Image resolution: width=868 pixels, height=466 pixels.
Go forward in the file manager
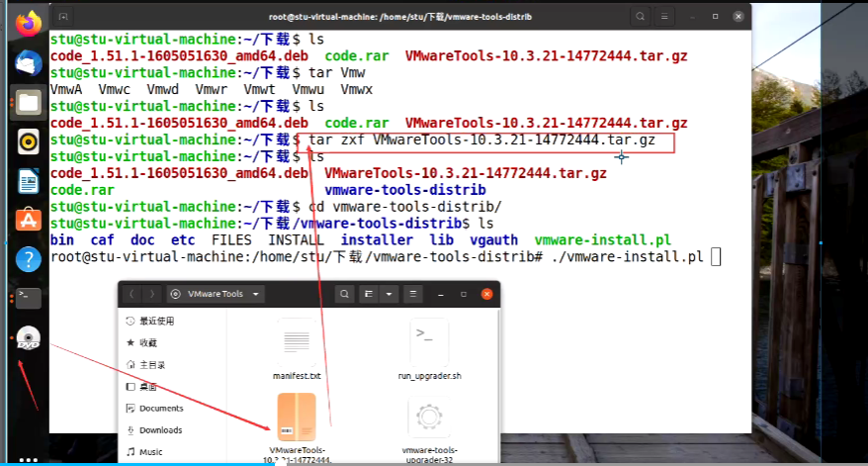[x=151, y=294]
